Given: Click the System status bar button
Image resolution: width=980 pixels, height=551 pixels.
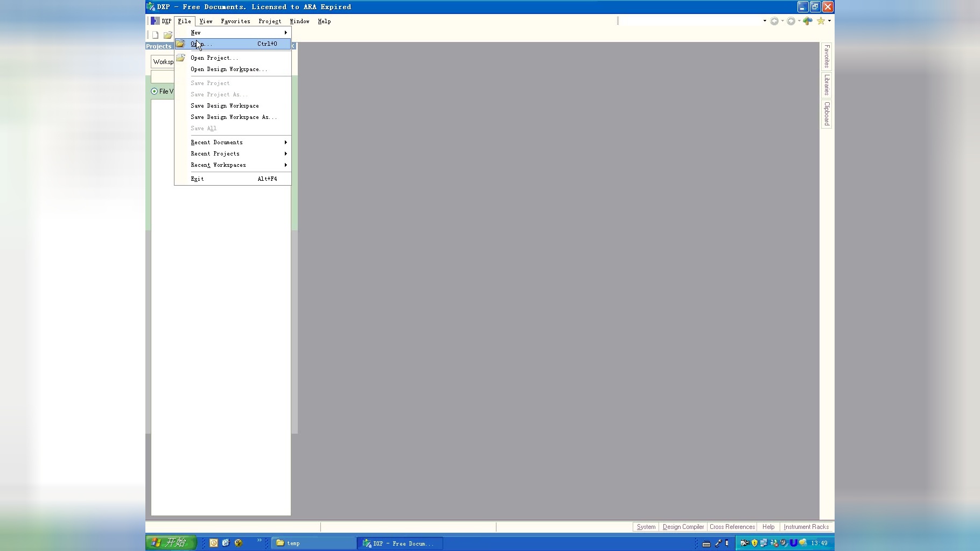Looking at the screenshot, I should [x=646, y=527].
